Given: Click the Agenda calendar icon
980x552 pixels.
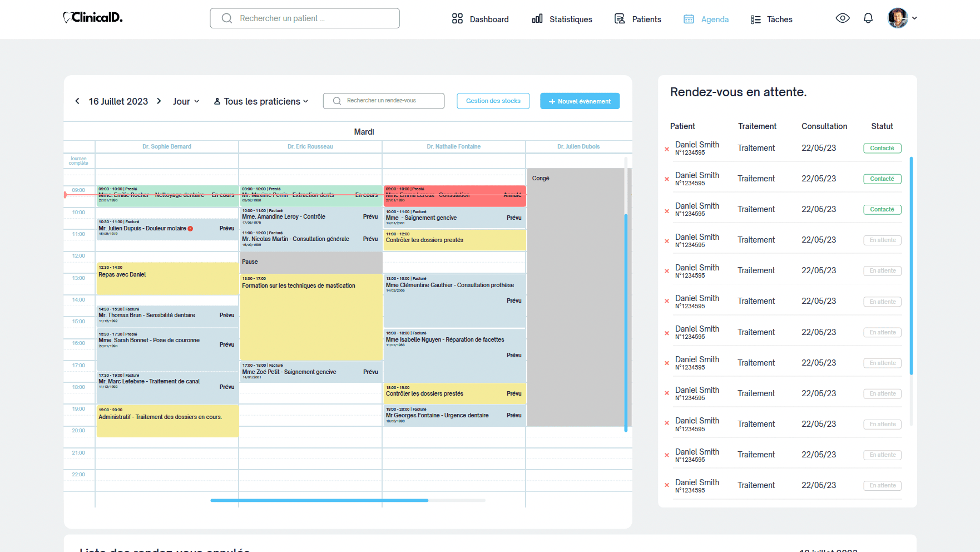Looking at the screenshot, I should pos(689,19).
